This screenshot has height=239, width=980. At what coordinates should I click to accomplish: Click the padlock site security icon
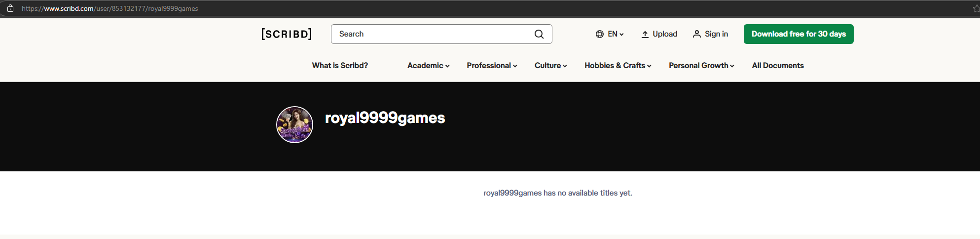point(10,8)
